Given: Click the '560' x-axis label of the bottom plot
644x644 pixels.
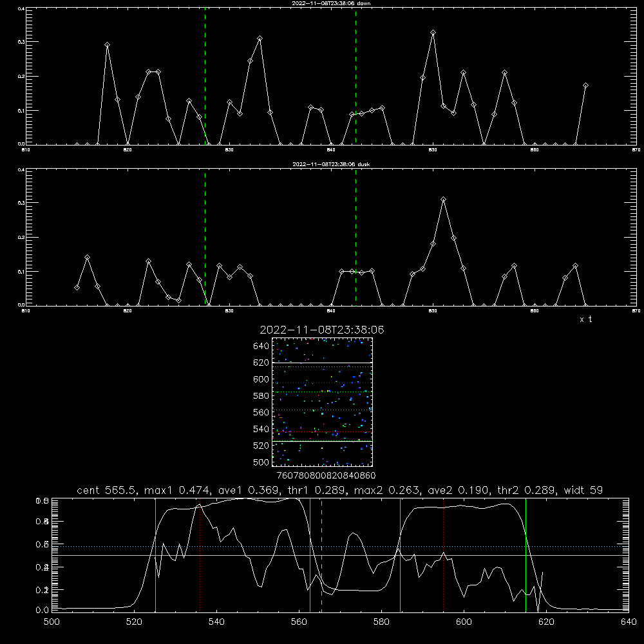Looking at the screenshot, I should (299, 622).
